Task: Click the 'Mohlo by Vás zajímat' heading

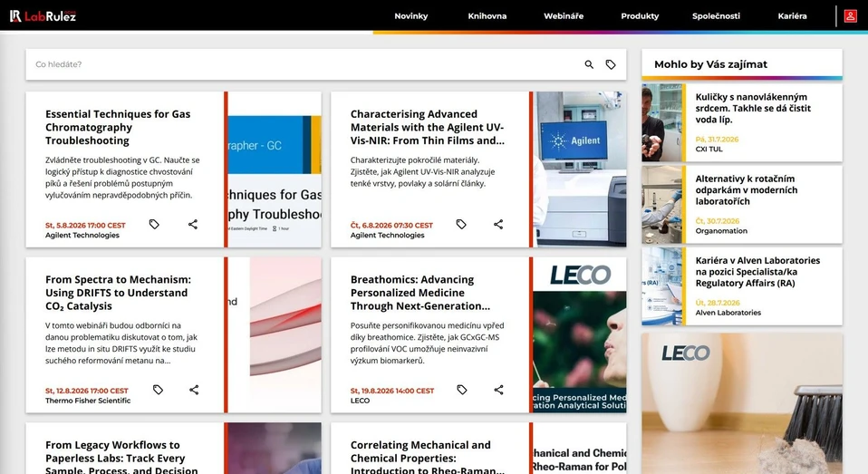Action: [x=710, y=64]
